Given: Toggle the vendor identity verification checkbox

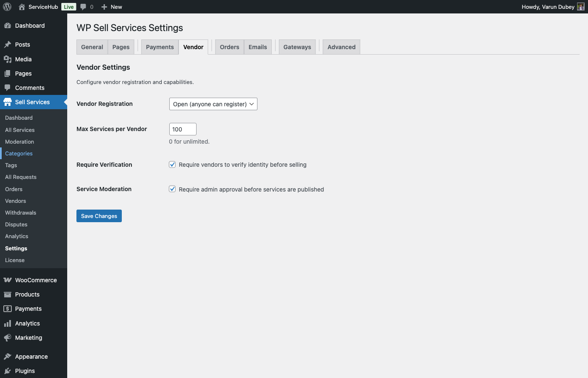Looking at the screenshot, I should (172, 164).
